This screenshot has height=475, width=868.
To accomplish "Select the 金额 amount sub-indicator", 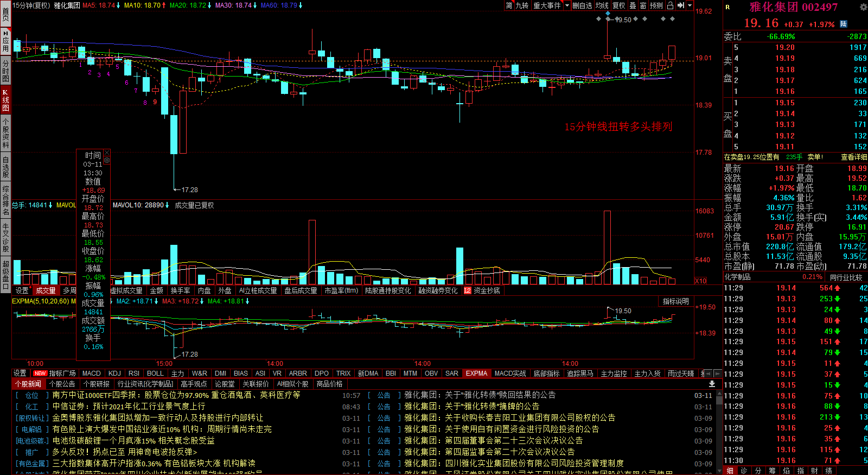I will (x=156, y=291).
